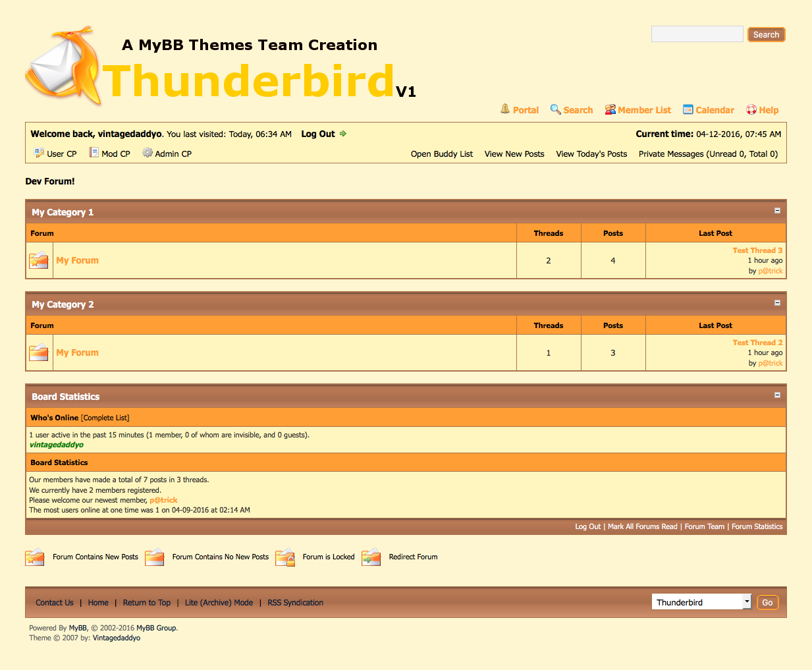Click into the search text field

[697, 34]
